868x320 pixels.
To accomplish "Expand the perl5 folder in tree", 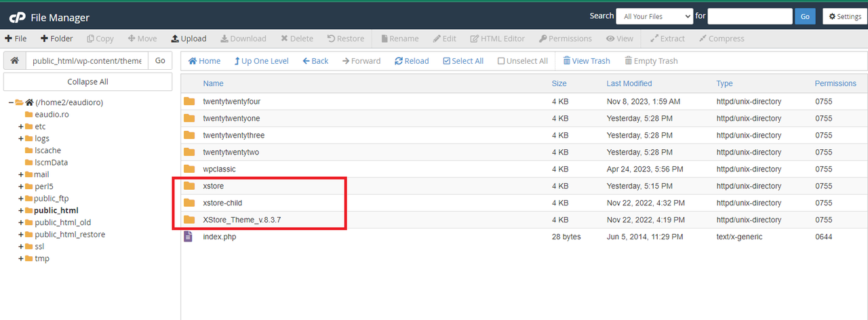I will pos(20,186).
